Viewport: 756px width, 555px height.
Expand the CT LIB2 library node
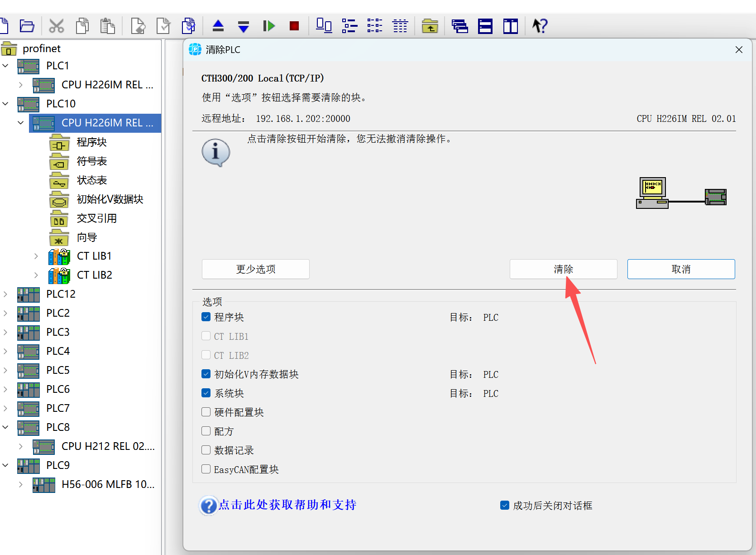(36, 275)
